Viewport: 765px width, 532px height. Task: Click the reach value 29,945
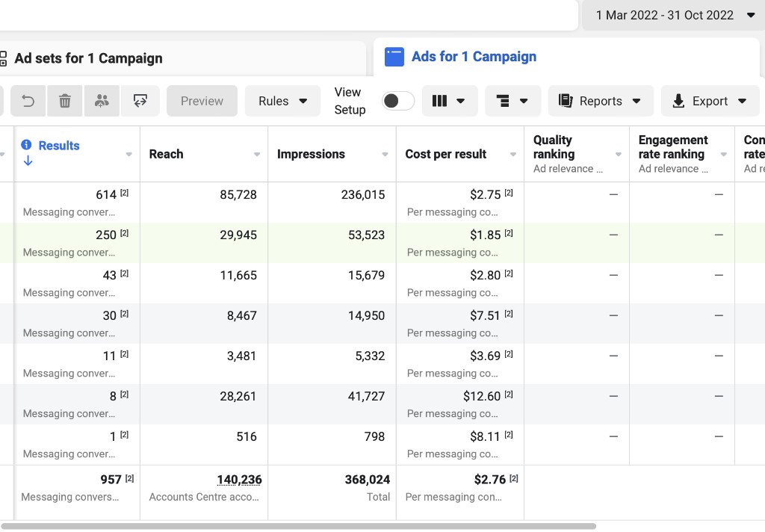238,235
